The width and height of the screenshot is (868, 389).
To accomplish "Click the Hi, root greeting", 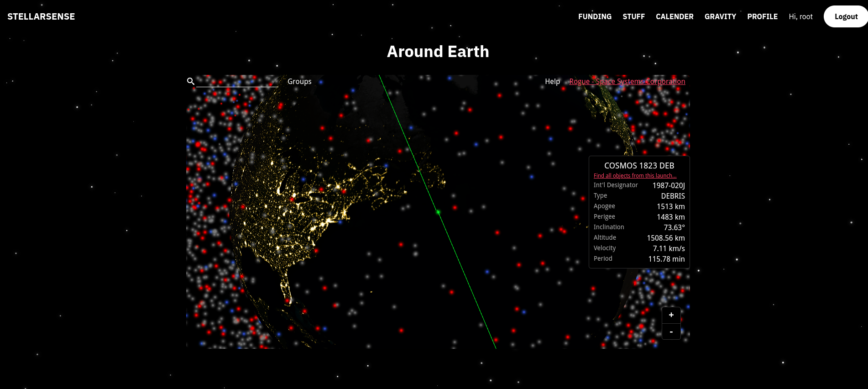I will 800,16.
